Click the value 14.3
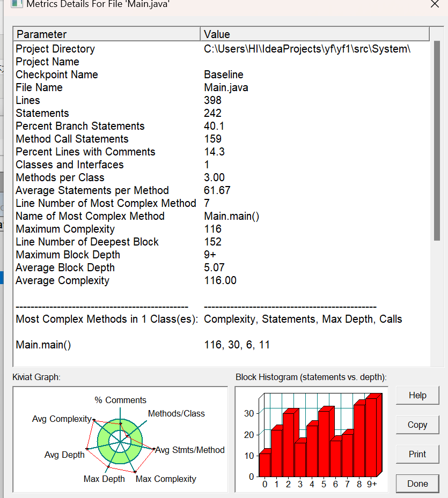This screenshot has width=448, height=498. coord(214,152)
